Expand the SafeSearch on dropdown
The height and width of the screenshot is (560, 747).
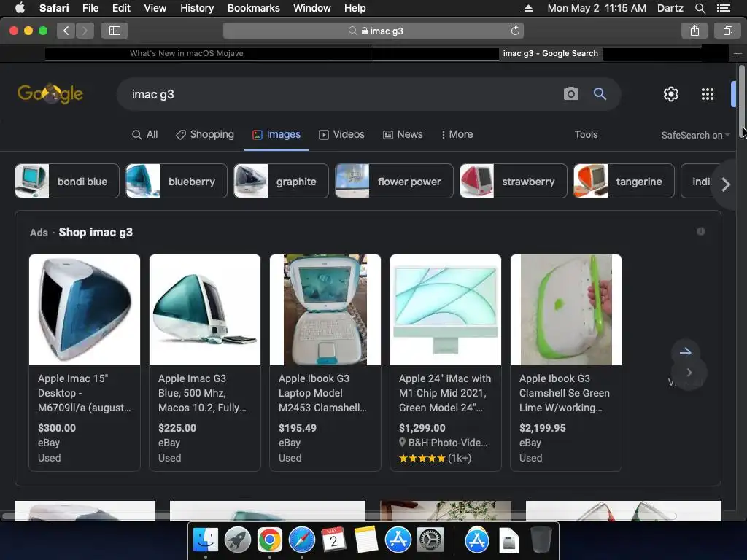click(x=695, y=135)
